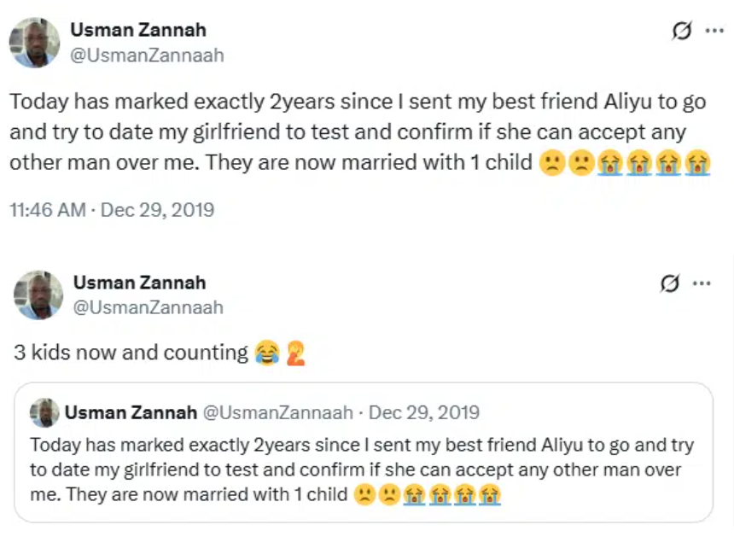Screen dimensions: 734x560
Task: Click the Dec 29, 2019 date in the quoted tweet
Action: point(424,412)
